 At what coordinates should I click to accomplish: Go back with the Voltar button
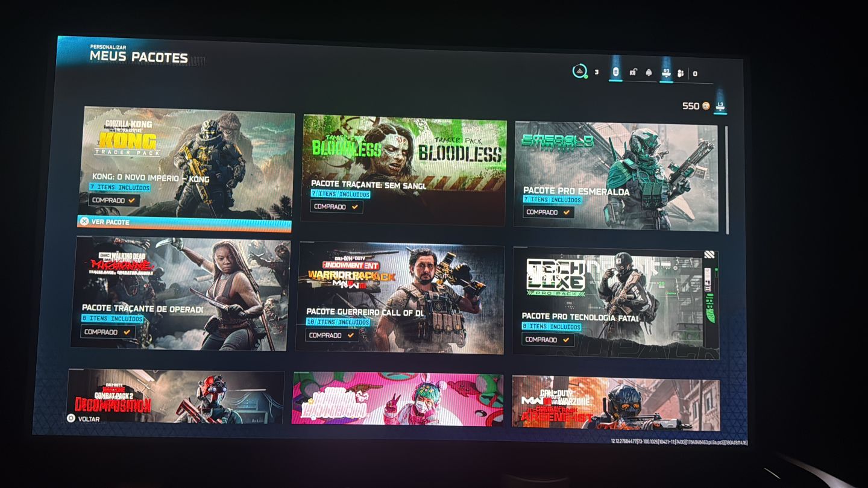(x=84, y=418)
